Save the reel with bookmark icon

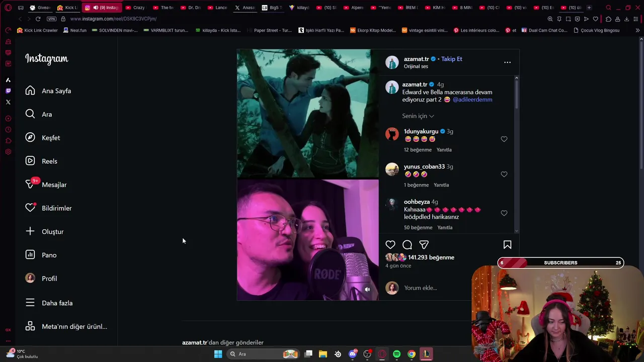(507, 245)
